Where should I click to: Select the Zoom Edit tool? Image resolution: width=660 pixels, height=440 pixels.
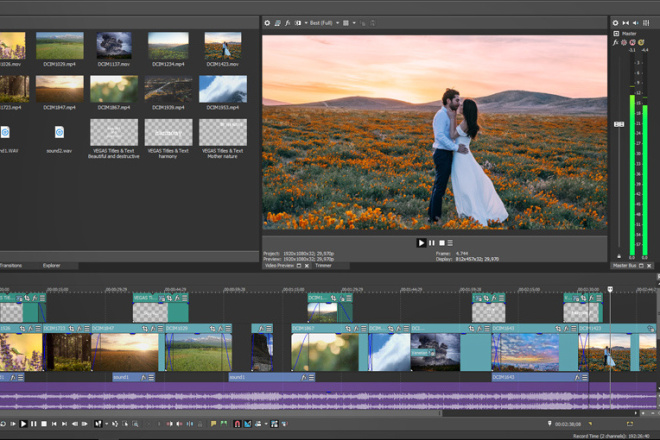135,424
